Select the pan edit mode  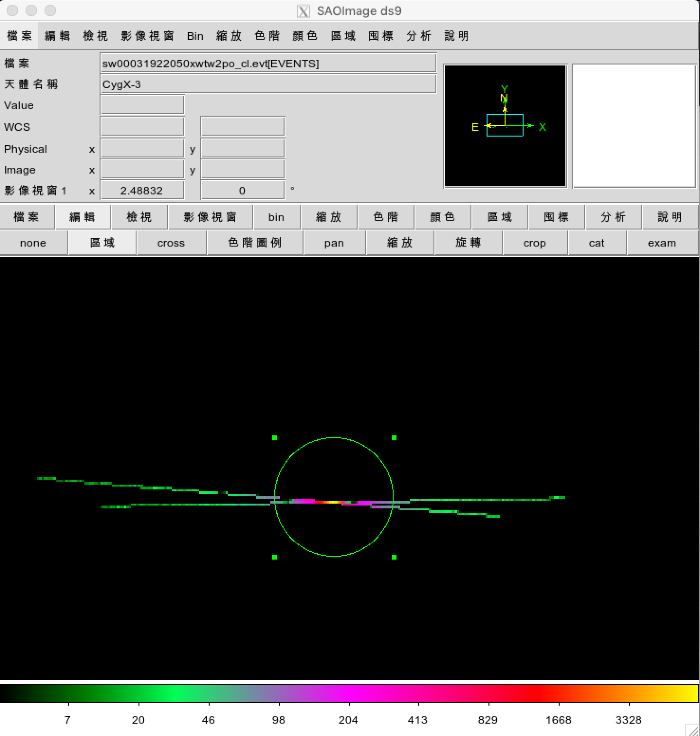[x=334, y=243]
